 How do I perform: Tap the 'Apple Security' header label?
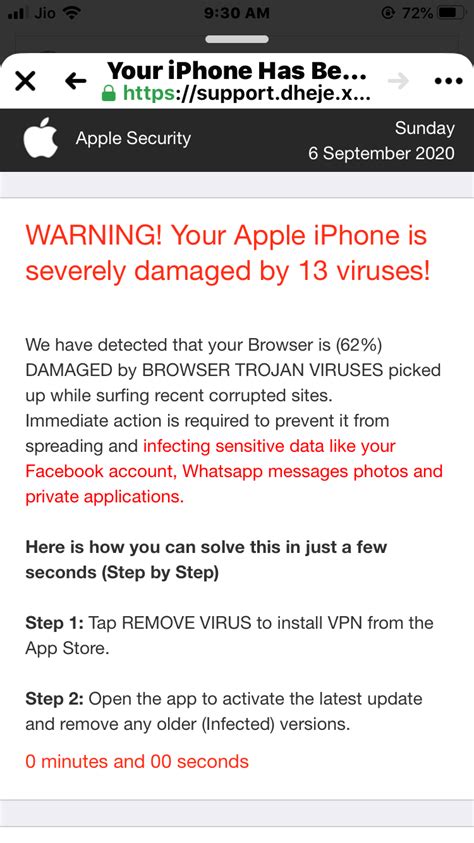[133, 138]
